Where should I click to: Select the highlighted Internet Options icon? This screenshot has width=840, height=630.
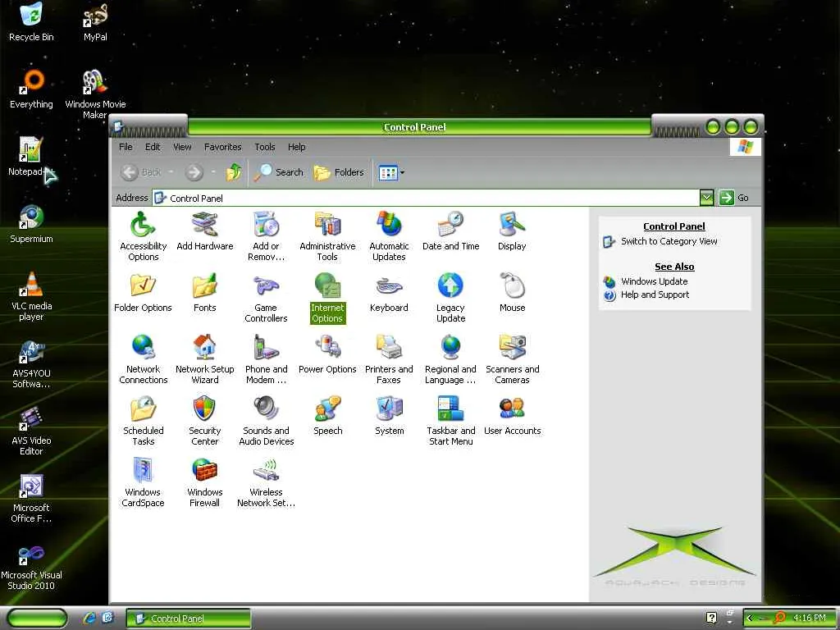point(327,297)
